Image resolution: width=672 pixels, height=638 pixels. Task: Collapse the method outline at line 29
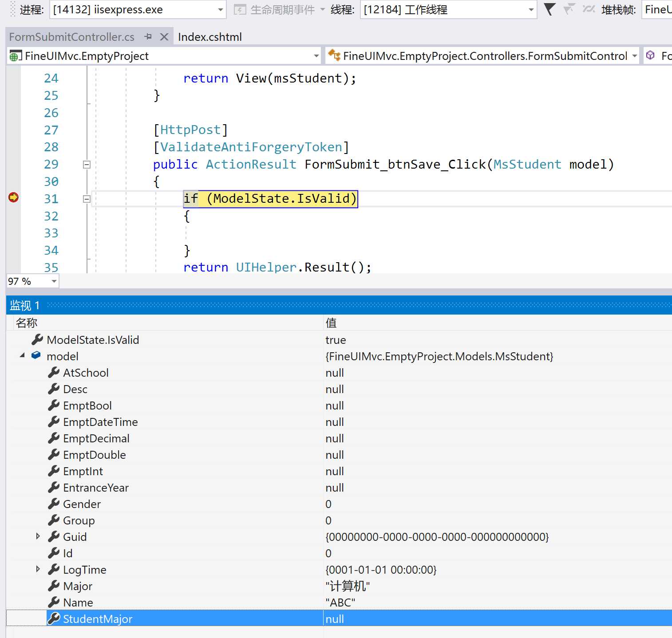coord(87,165)
